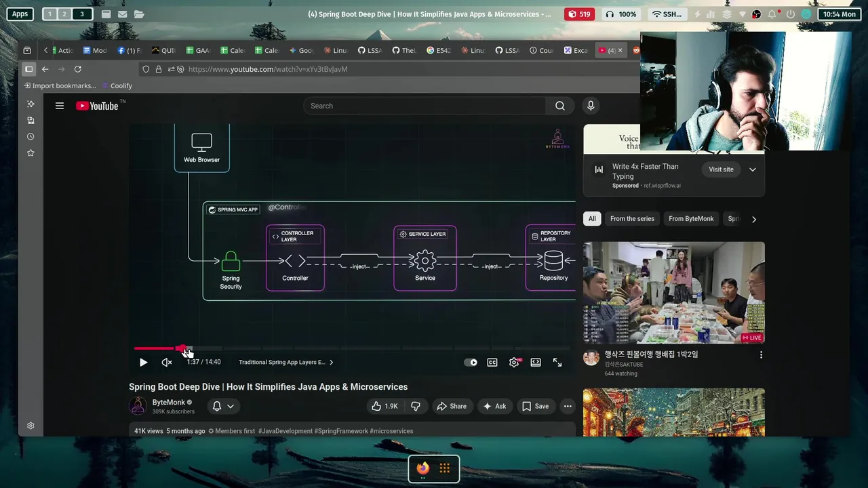
Task: Open the mail envelope icon in the panel
Action: tap(122, 14)
